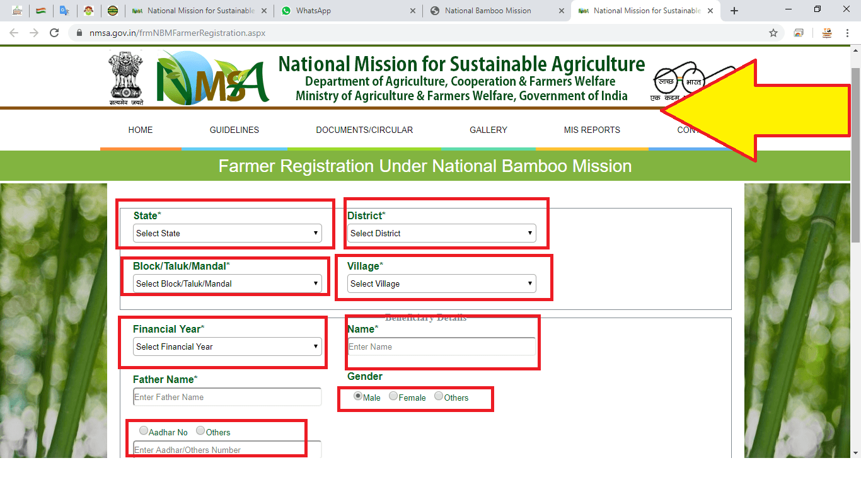
Task: Click the NMSA logo in the header
Action: coord(213,78)
